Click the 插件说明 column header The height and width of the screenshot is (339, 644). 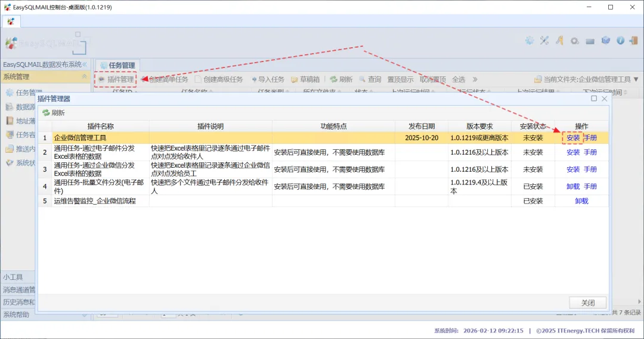tap(210, 126)
